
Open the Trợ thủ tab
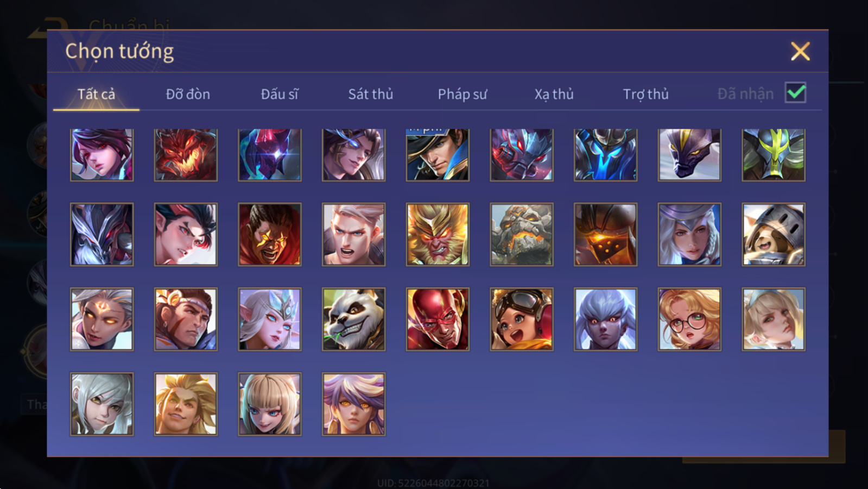coord(645,94)
